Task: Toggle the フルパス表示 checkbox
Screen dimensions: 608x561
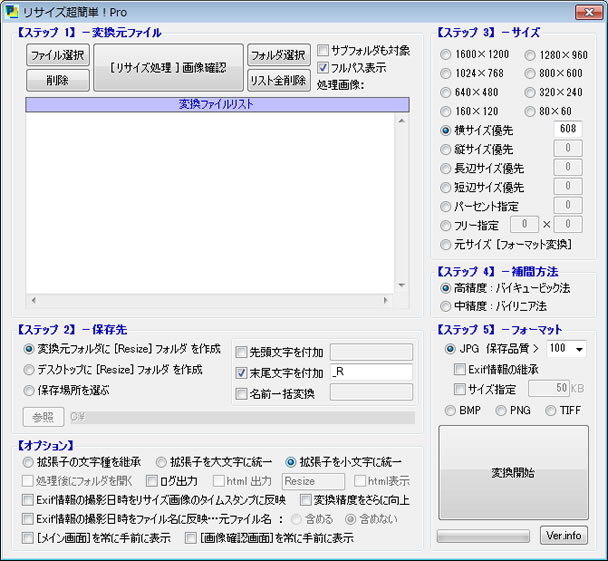Action: coord(323,68)
